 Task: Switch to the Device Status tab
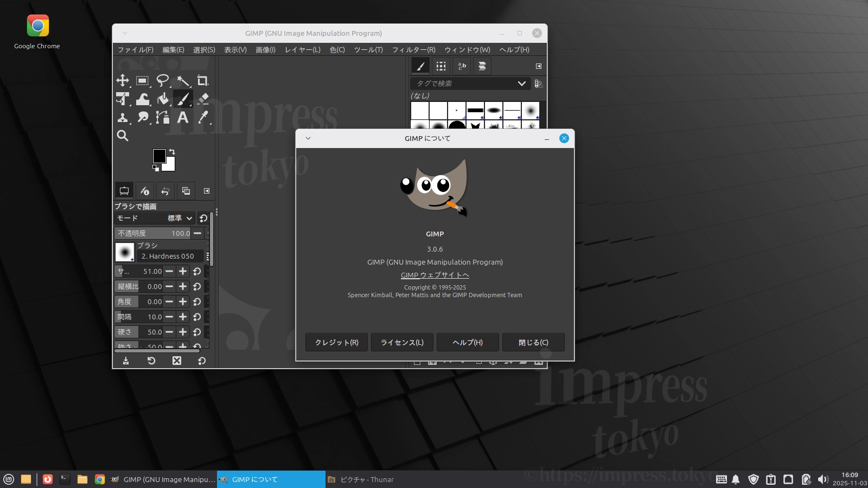145,191
